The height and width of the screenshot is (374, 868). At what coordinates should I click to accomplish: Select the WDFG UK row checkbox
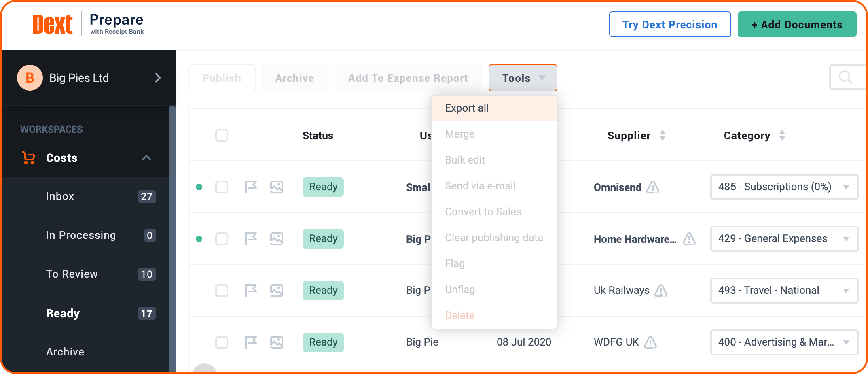coord(222,342)
